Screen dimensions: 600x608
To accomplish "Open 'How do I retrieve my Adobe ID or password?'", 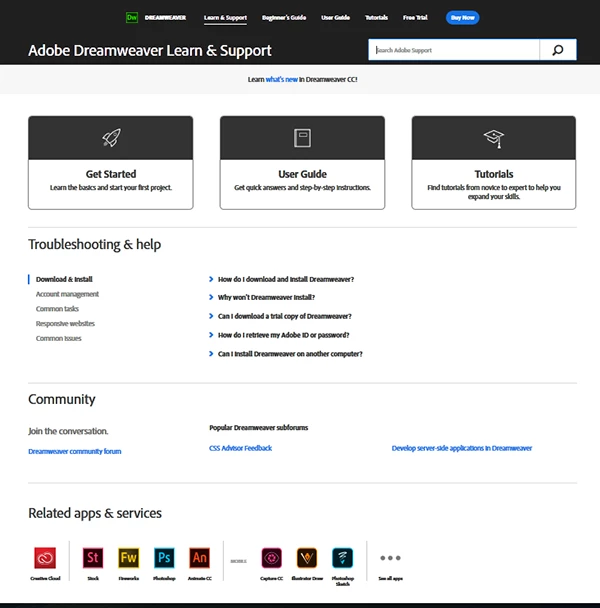I will coord(284,335).
